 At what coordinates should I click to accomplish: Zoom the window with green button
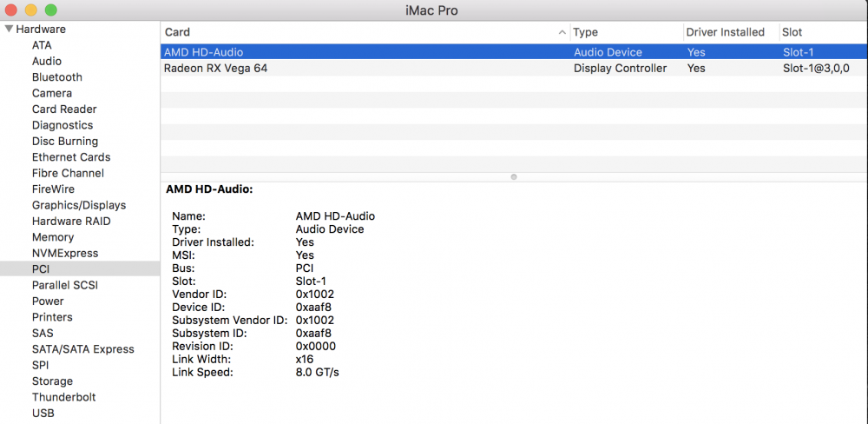[51, 10]
